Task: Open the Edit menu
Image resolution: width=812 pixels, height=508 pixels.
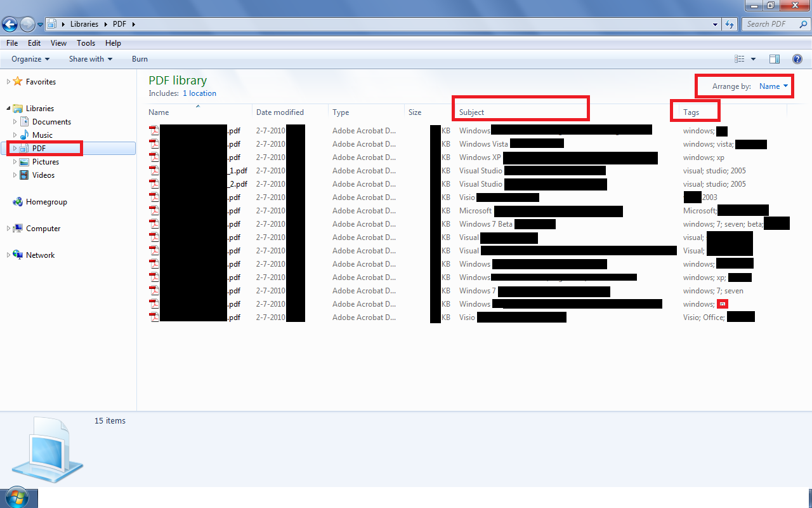Action: click(34, 43)
